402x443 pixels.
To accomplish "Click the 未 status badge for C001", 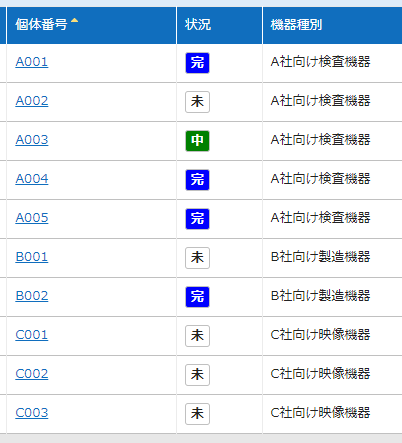I will 197,336.
